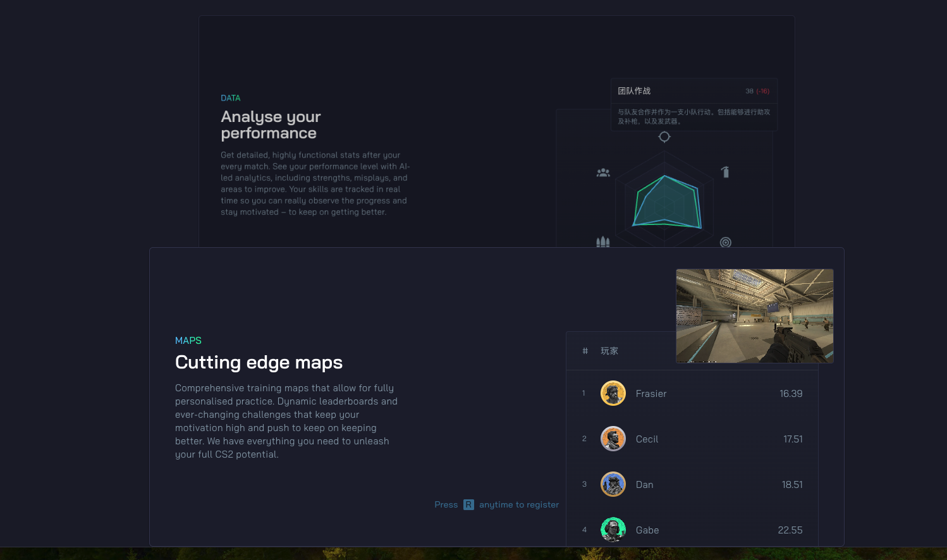947x560 pixels.
Task: Select the player name Frasier
Action: click(651, 394)
